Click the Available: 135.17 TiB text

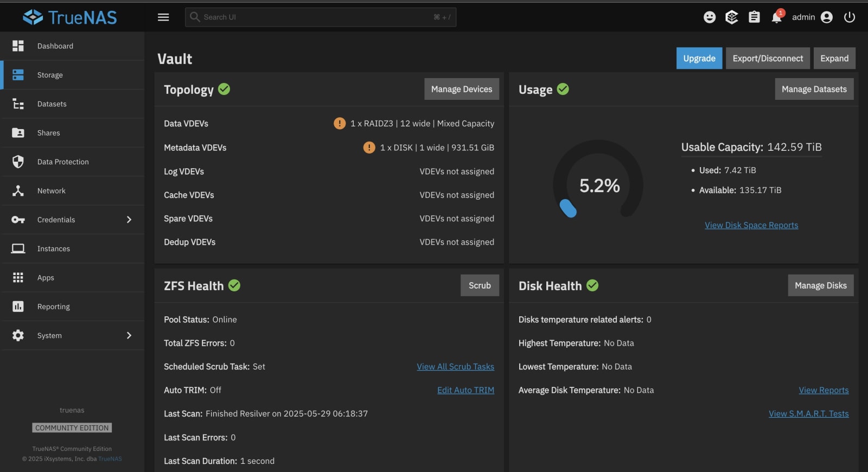click(x=740, y=190)
